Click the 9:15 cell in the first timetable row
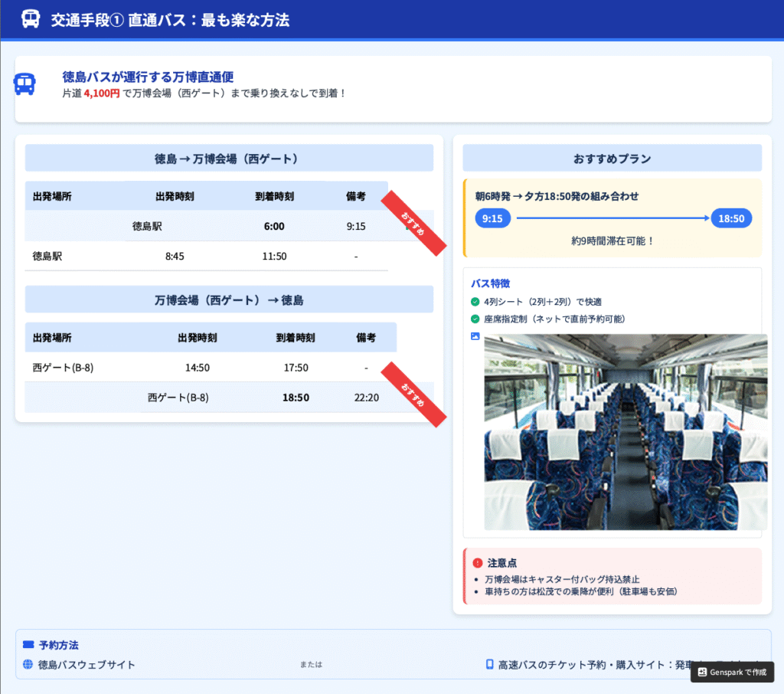The image size is (784, 694). point(356,226)
